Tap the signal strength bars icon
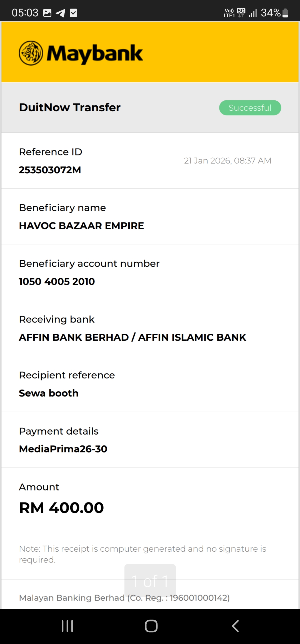 point(253,13)
